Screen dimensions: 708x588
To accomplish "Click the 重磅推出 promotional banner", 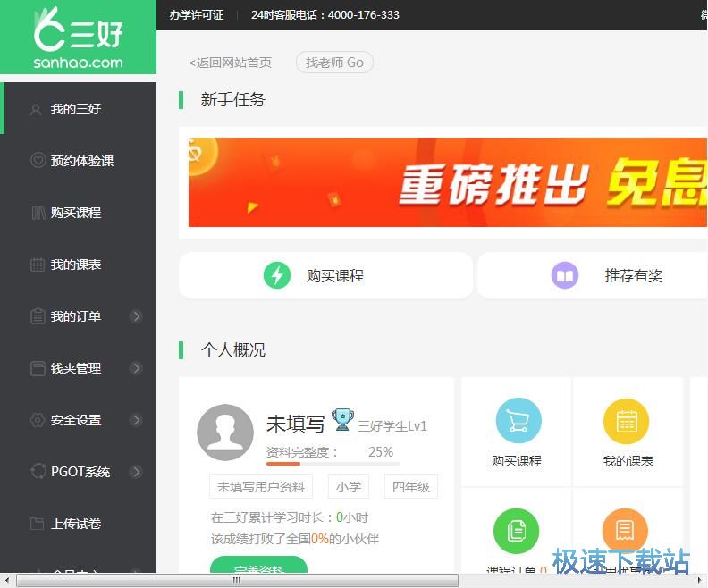I will pos(448,182).
